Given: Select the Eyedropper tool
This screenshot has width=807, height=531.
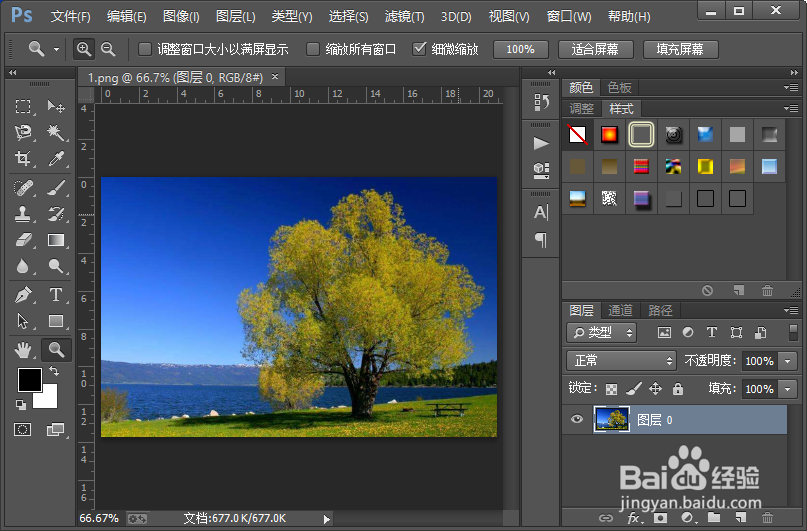Looking at the screenshot, I should click(56, 158).
